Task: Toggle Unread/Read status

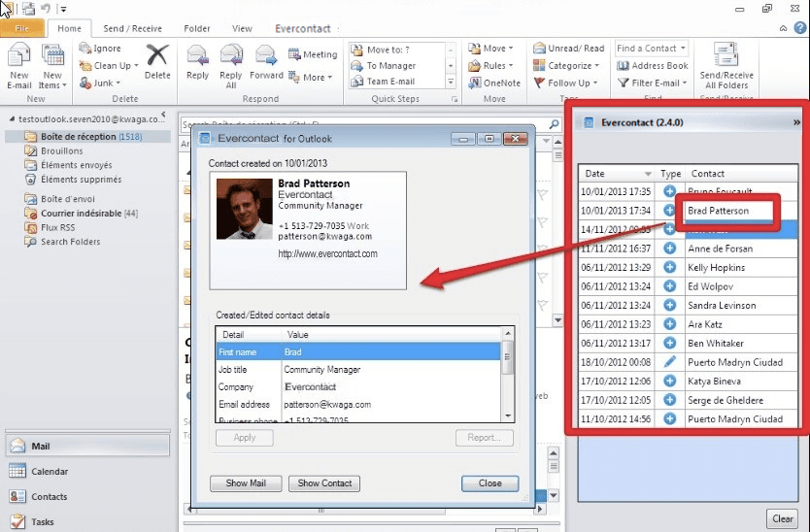Action: (x=569, y=48)
